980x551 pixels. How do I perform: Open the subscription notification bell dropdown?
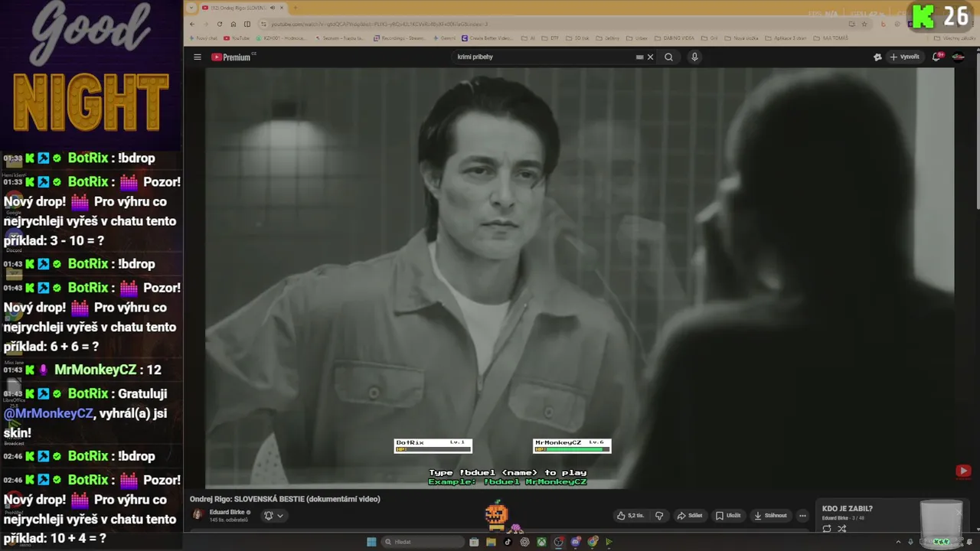(273, 516)
